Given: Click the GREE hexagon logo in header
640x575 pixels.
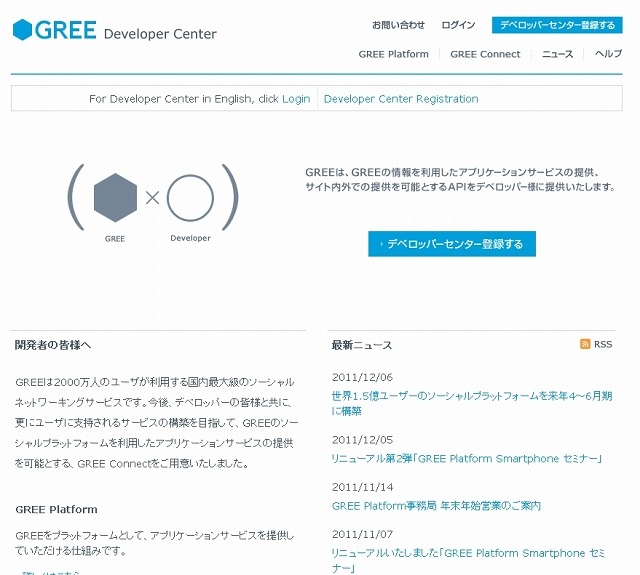Looking at the screenshot, I should coord(22,30).
